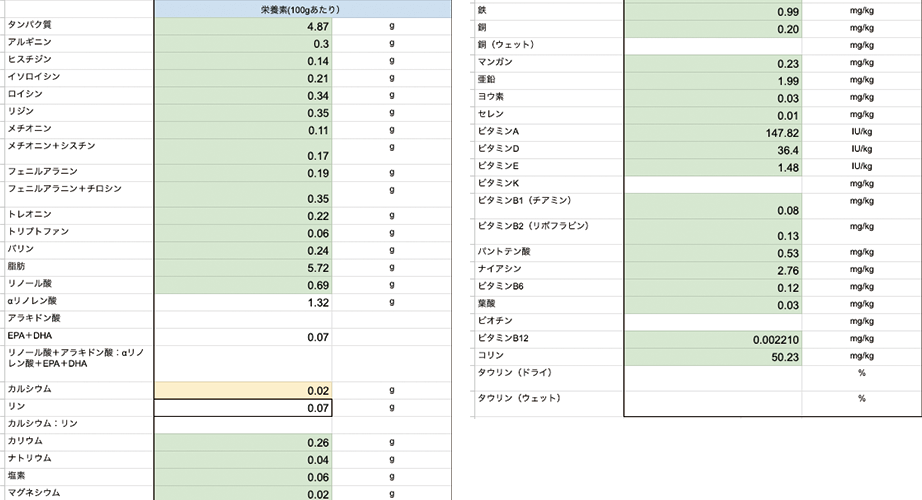Image resolution: width=922 pixels, height=500 pixels.
Task: Click the selected リン value cell 0.07
Action: click(243, 407)
